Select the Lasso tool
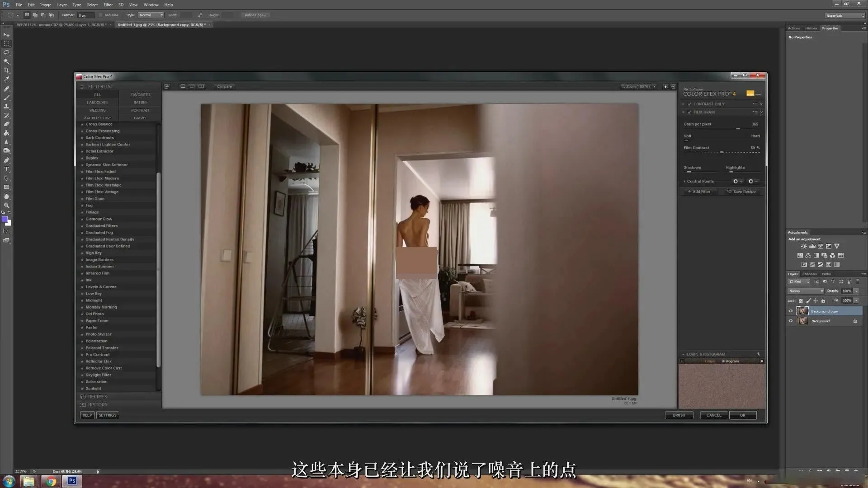 [x=6, y=52]
